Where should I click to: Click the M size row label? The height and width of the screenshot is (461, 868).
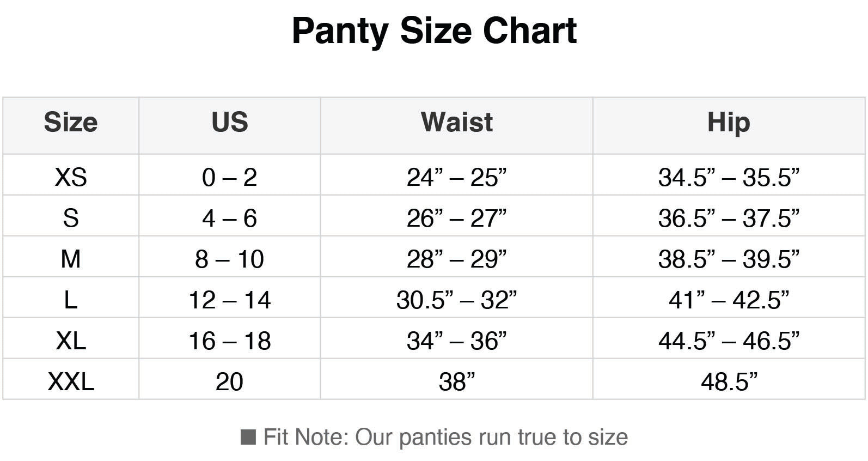(71, 259)
